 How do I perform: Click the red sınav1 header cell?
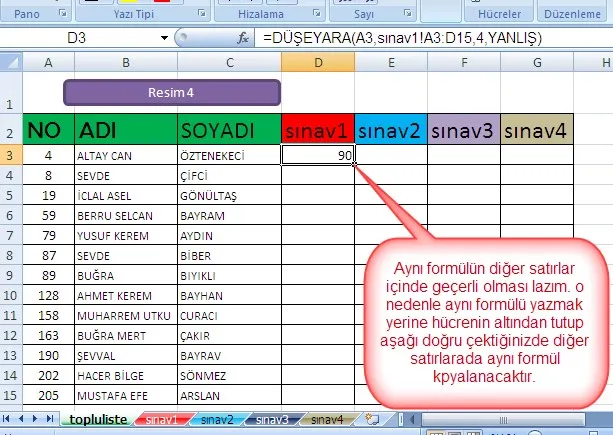(x=317, y=130)
